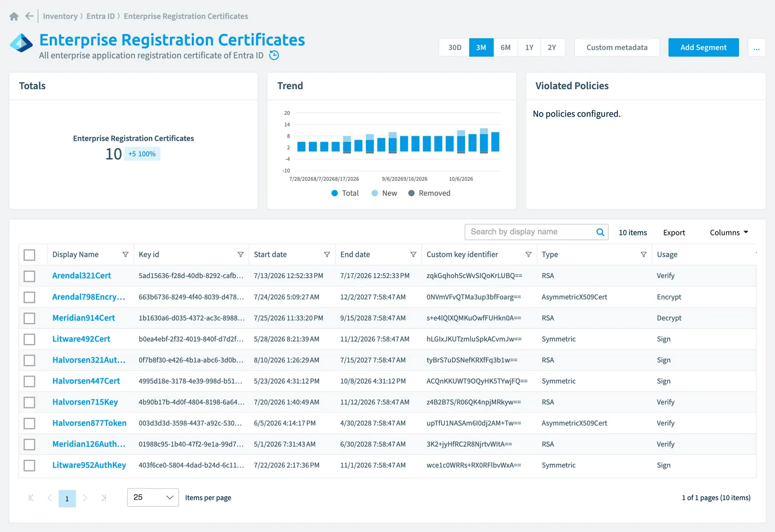Toggle the Total legend dot in Trend
775x532 pixels.
coord(334,193)
